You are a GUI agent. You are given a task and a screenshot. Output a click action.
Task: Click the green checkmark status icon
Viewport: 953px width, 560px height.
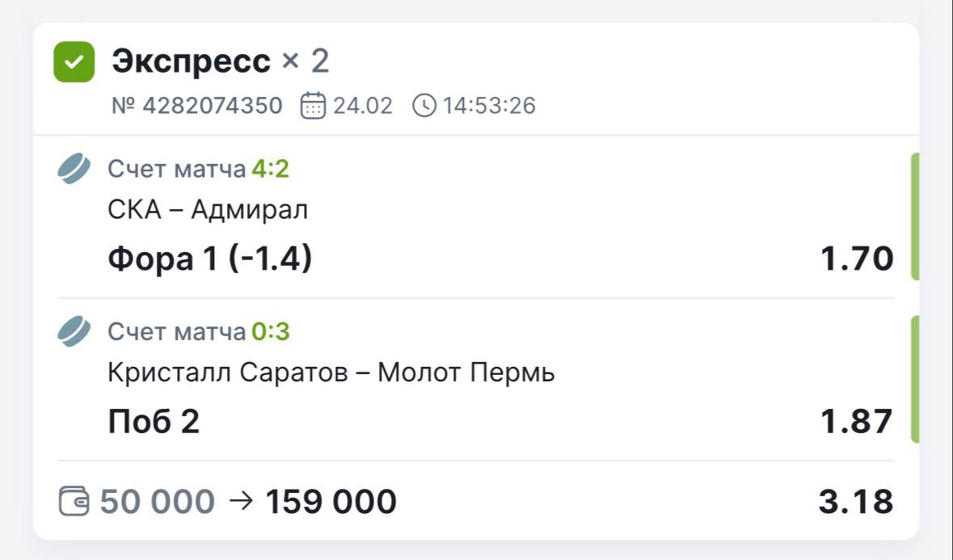pyautogui.click(x=74, y=62)
